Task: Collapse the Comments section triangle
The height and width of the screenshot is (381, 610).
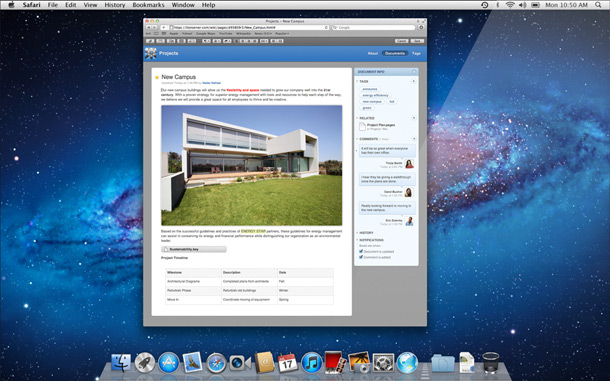Action: click(x=357, y=139)
